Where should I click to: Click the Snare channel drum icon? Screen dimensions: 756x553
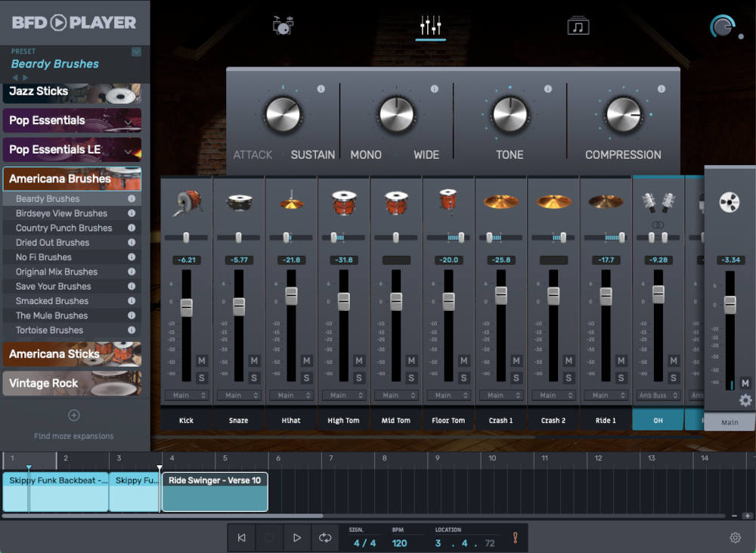point(238,201)
